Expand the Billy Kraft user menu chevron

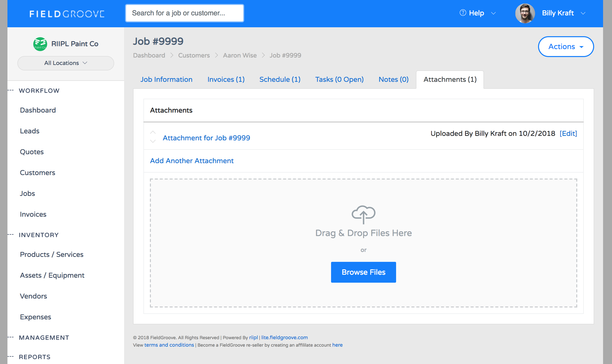click(583, 13)
